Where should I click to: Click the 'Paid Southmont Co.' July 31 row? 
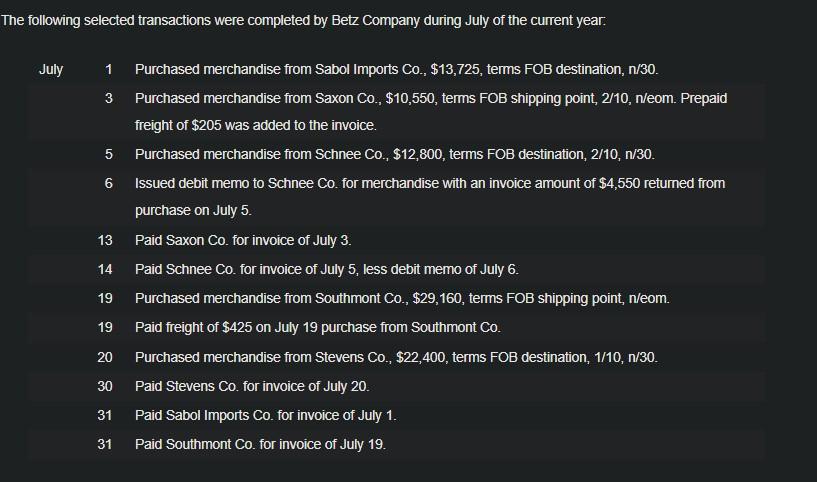pos(397,444)
